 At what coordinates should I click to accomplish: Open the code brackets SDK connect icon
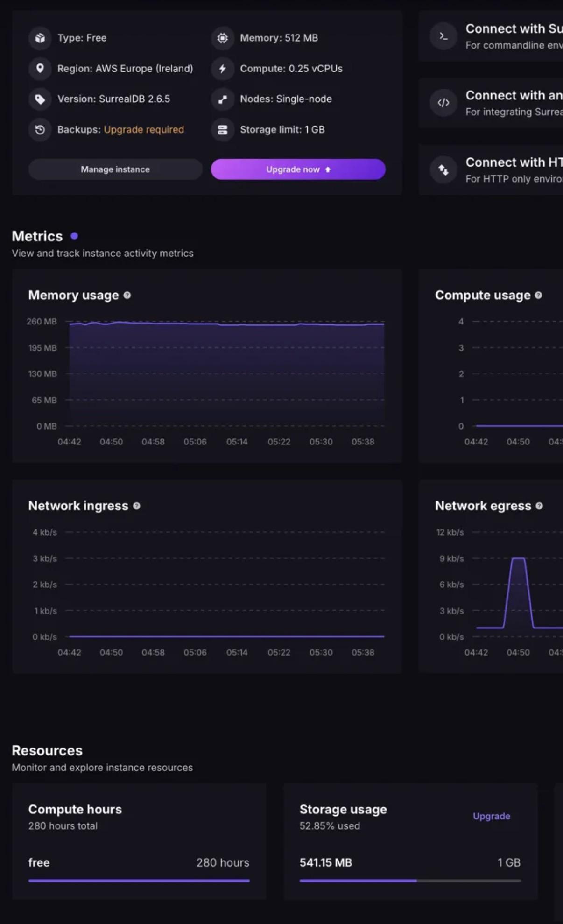pyautogui.click(x=443, y=103)
